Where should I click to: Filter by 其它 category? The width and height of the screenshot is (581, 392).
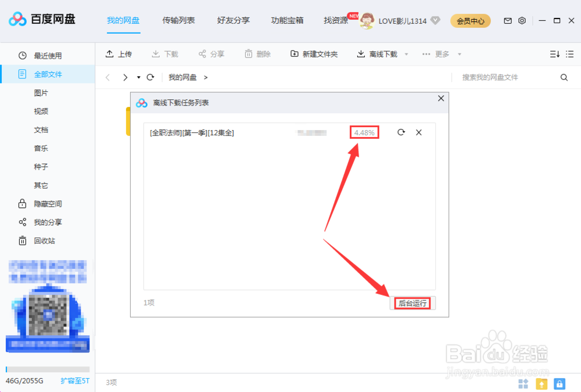(41, 185)
